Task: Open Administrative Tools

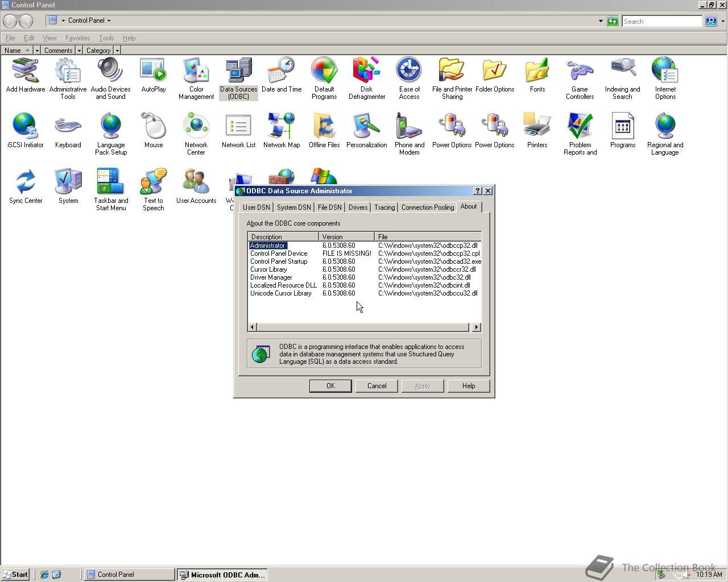Action: pyautogui.click(x=68, y=78)
